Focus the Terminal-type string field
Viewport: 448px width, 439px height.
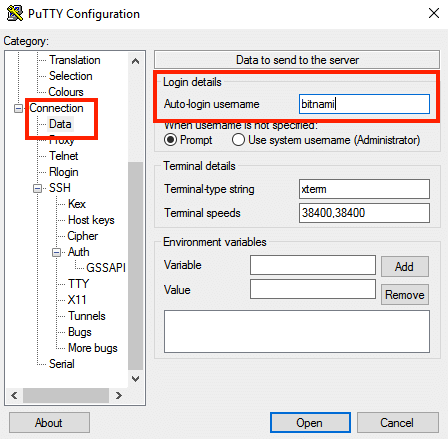coord(364,189)
